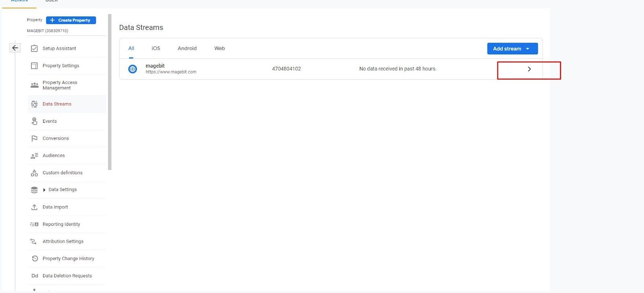This screenshot has height=293, width=644.
Task: Click the Setup Assistant checkmark icon
Action: tap(34, 48)
